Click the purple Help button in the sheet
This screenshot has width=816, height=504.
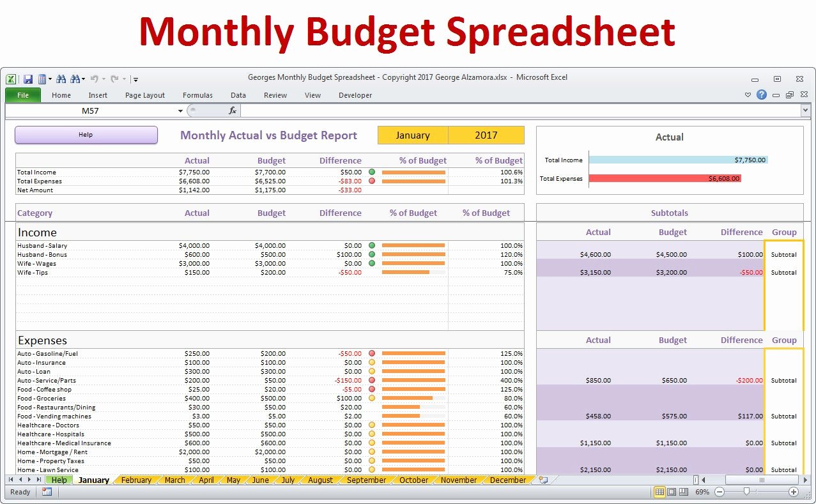coord(86,135)
